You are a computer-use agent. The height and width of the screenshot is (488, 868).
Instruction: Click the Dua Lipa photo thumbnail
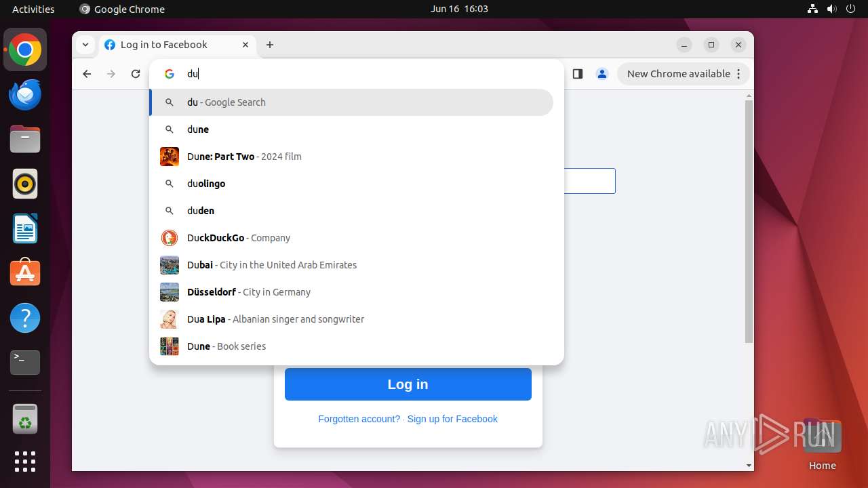(x=170, y=319)
